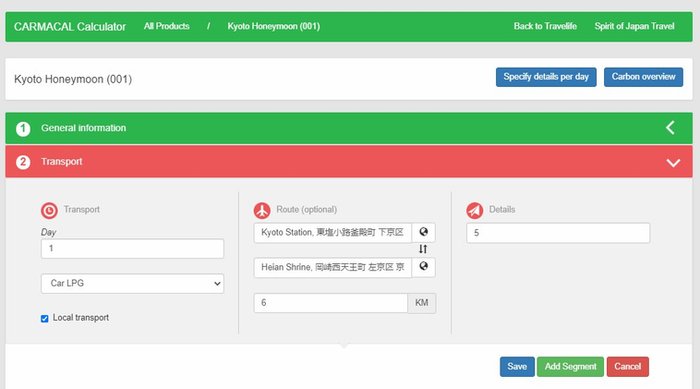Click the Route (optional) heading
The width and height of the screenshot is (700, 389).
click(x=307, y=209)
